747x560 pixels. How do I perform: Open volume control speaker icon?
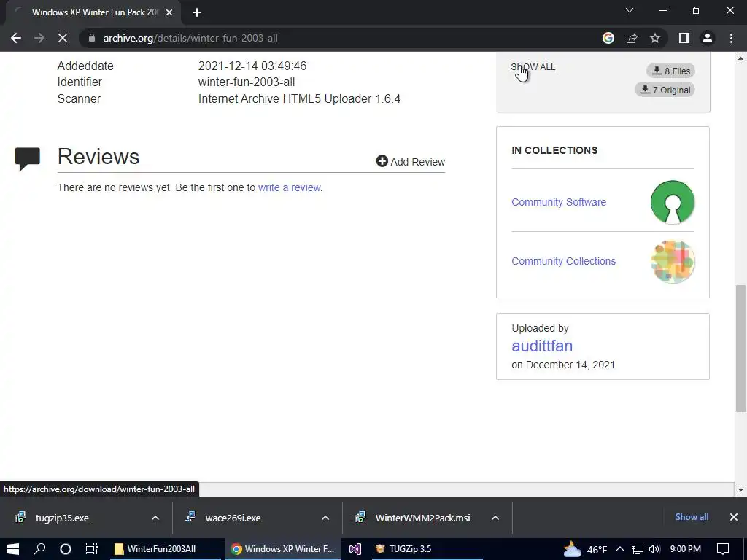(654, 549)
